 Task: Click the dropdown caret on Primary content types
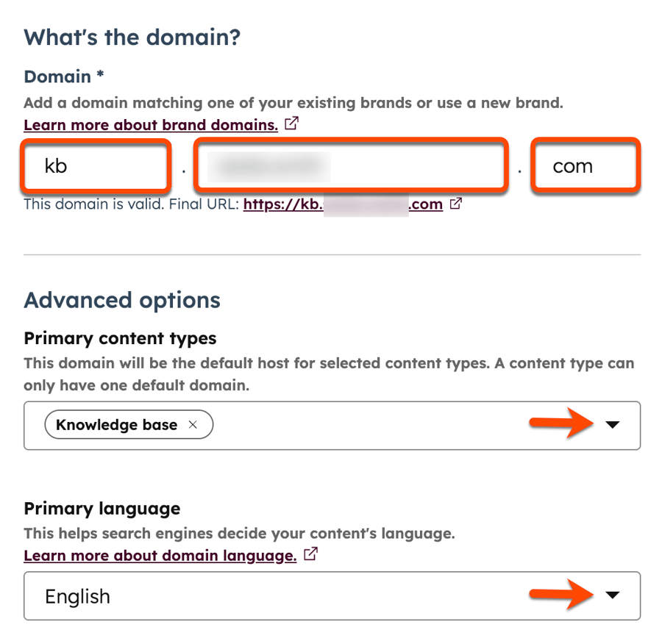(613, 425)
